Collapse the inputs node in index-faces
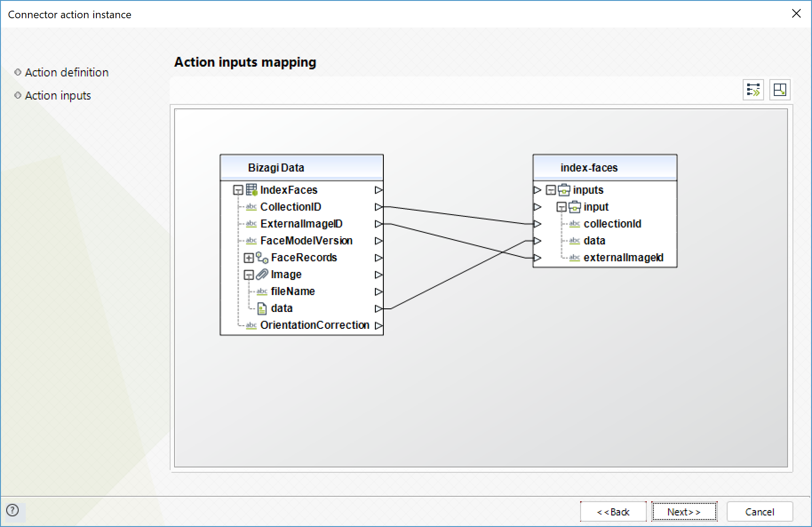Screen dimensions: 812x527 551,190
